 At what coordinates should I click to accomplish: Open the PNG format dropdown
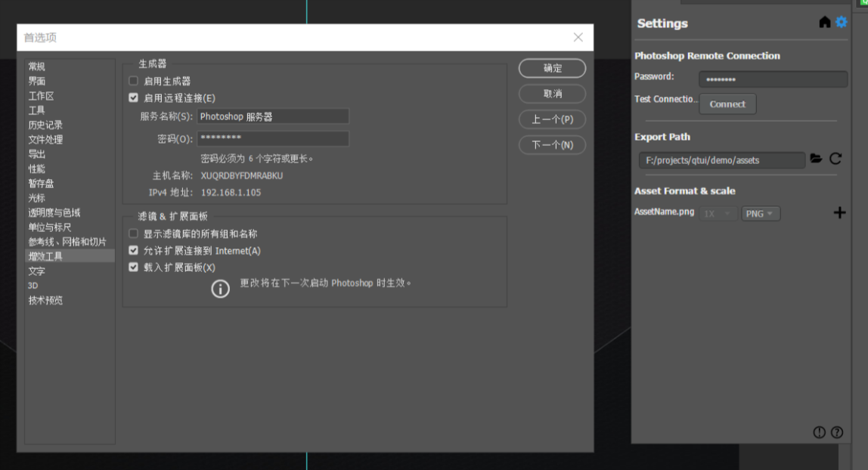point(761,213)
